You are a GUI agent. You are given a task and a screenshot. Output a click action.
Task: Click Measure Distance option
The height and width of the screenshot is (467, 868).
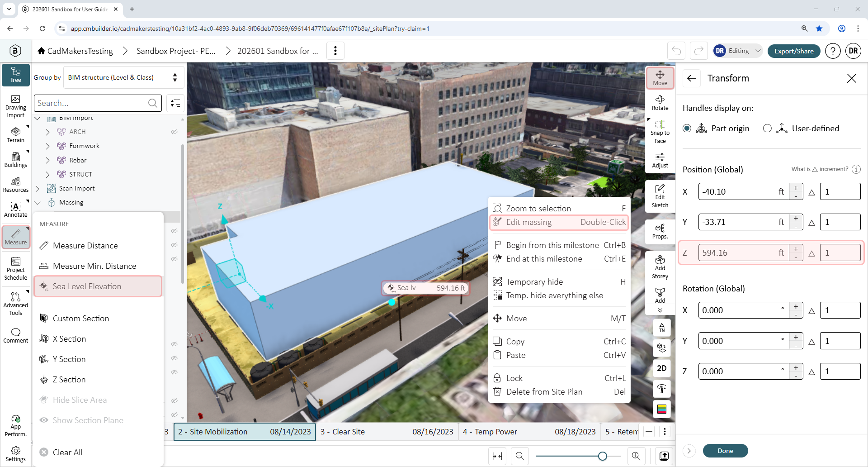point(98,246)
